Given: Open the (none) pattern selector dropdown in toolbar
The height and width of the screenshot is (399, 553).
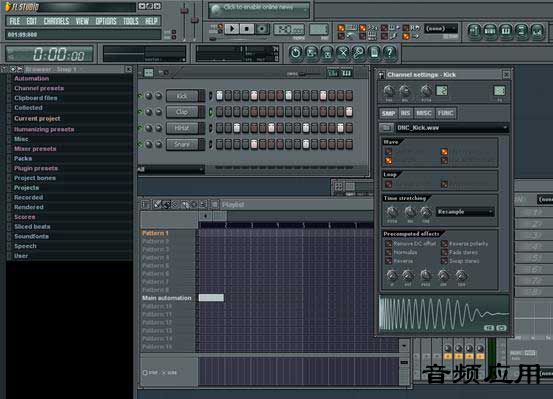Looking at the screenshot, I should [x=441, y=28].
